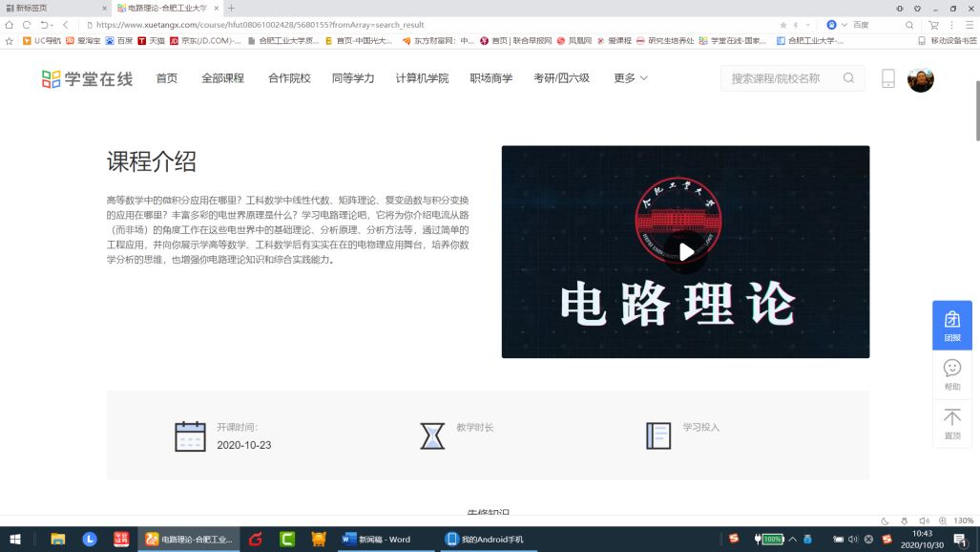Click the 搜索课程/院校名称 search field
This screenshot has width=980, height=552.
[x=778, y=78]
